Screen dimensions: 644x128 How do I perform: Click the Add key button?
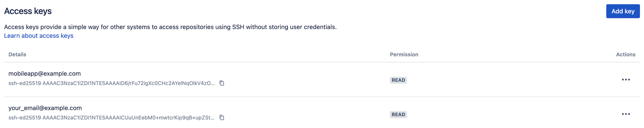click(623, 11)
